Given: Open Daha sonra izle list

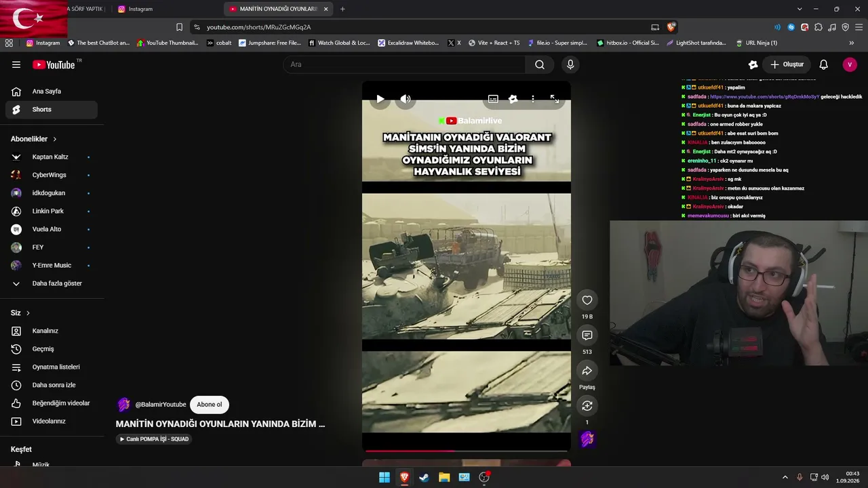Looking at the screenshot, I should [x=52, y=385].
